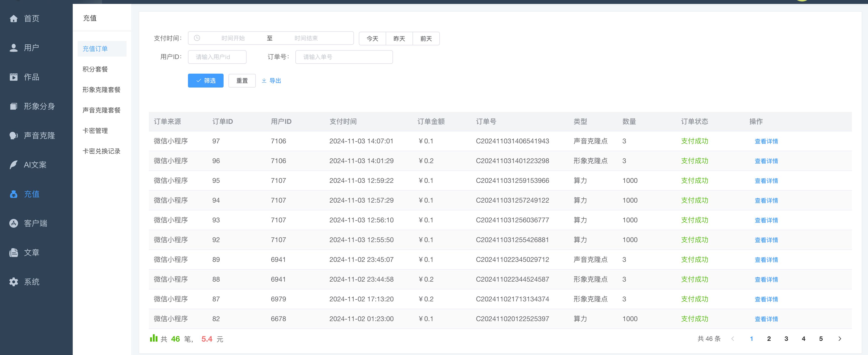
Task: Filter payments by 今天
Action: pos(372,39)
